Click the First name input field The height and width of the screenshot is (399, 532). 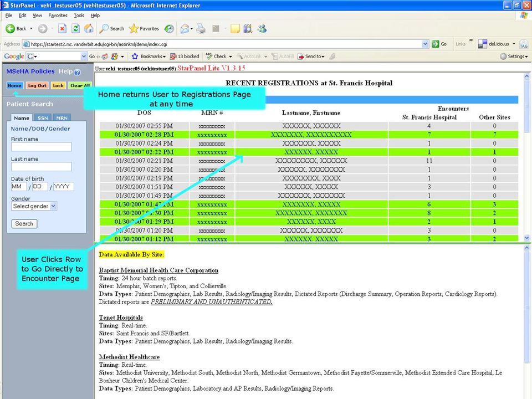pyautogui.click(x=42, y=146)
